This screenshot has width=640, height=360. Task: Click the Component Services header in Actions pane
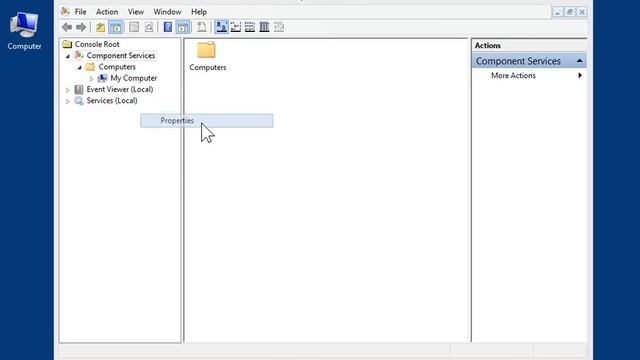point(529,61)
